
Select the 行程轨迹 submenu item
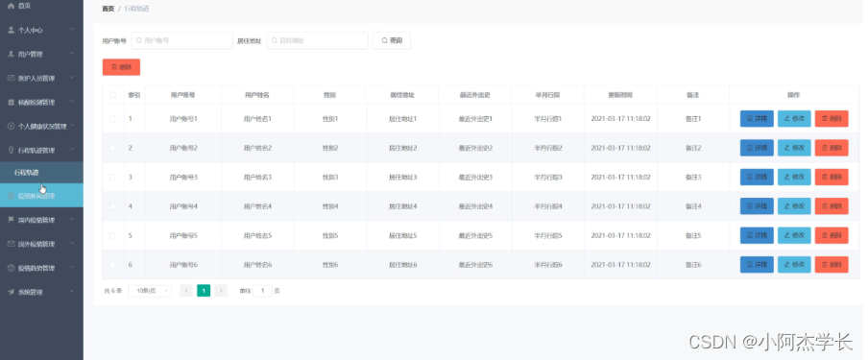click(41, 172)
